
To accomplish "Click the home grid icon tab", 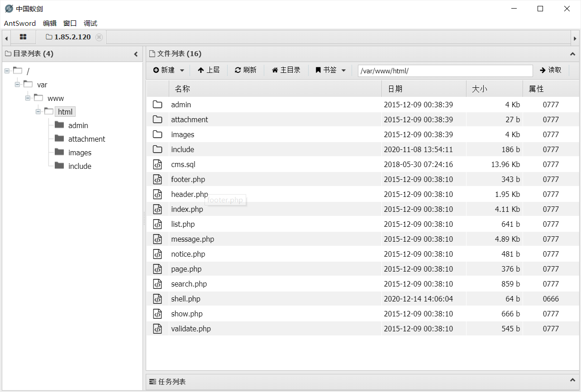I will point(23,37).
